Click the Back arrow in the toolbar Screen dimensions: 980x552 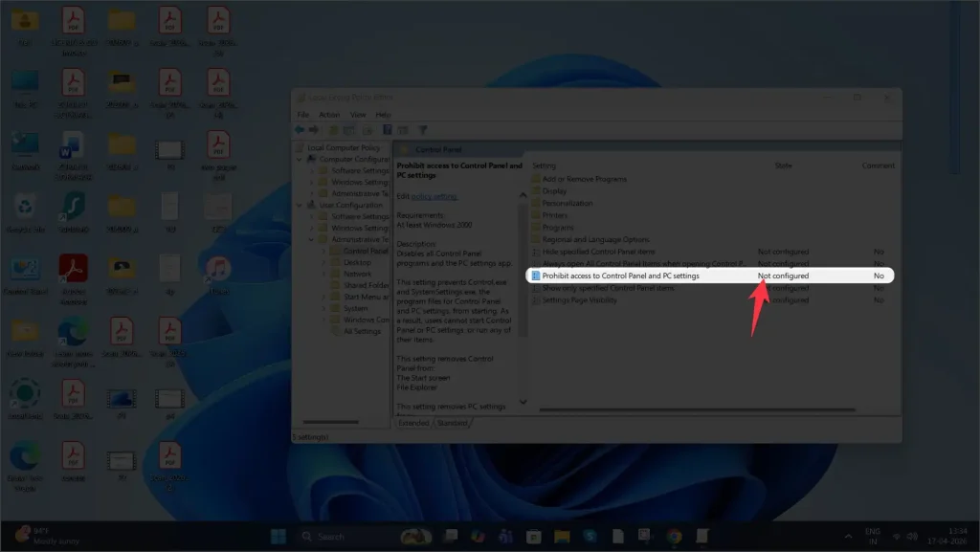(300, 130)
